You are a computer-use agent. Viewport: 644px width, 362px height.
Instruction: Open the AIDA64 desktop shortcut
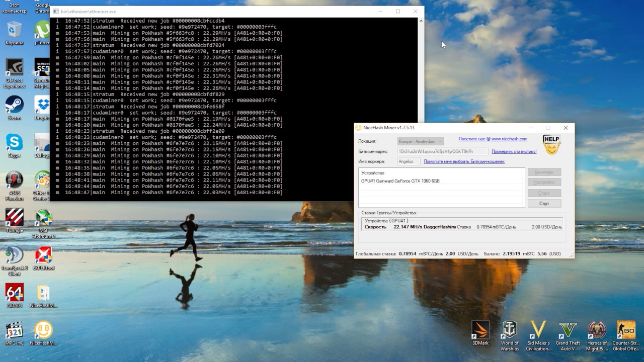pyautogui.click(x=15, y=296)
